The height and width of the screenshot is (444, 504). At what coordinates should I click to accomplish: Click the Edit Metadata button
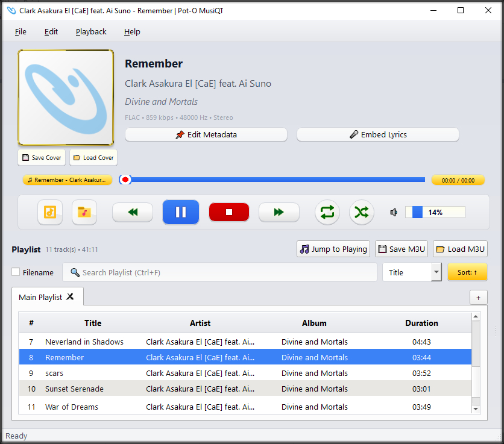click(206, 135)
